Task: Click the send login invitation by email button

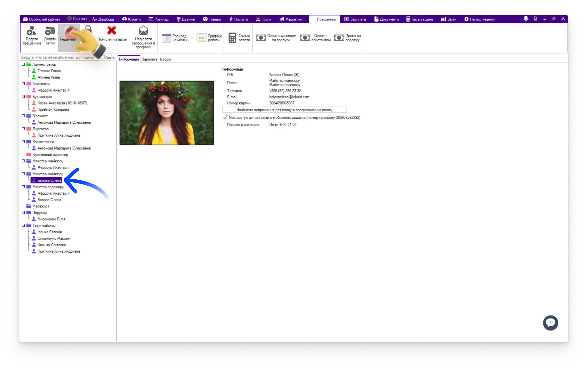Action: coord(284,110)
